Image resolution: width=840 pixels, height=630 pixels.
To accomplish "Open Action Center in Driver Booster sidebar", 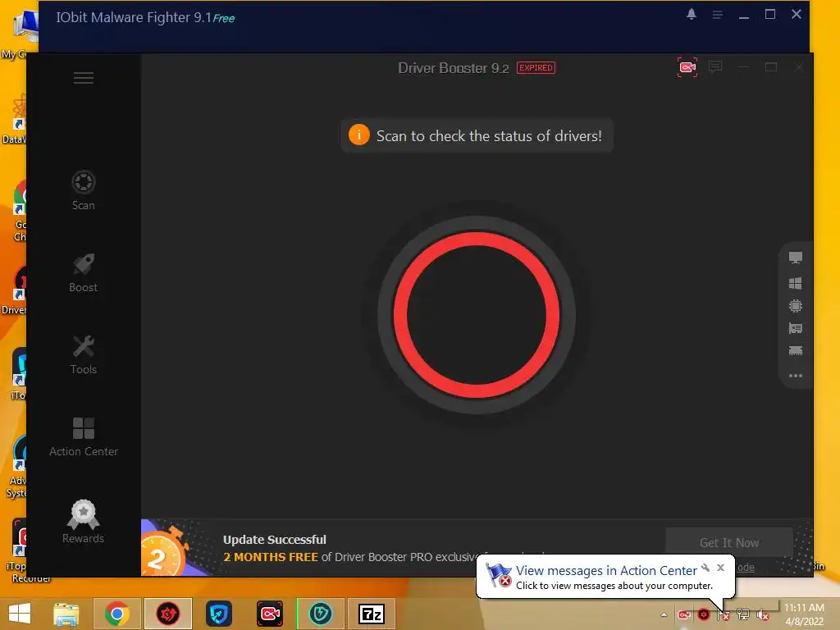I will 84,437.
